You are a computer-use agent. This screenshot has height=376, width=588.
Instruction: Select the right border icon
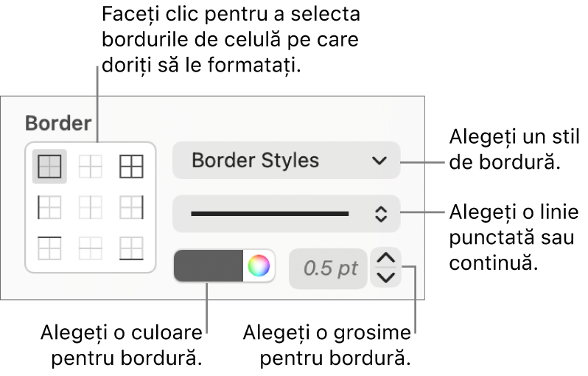click(131, 207)
